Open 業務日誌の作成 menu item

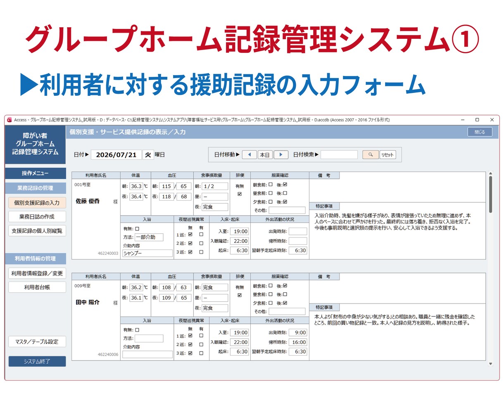pos(37,216)
